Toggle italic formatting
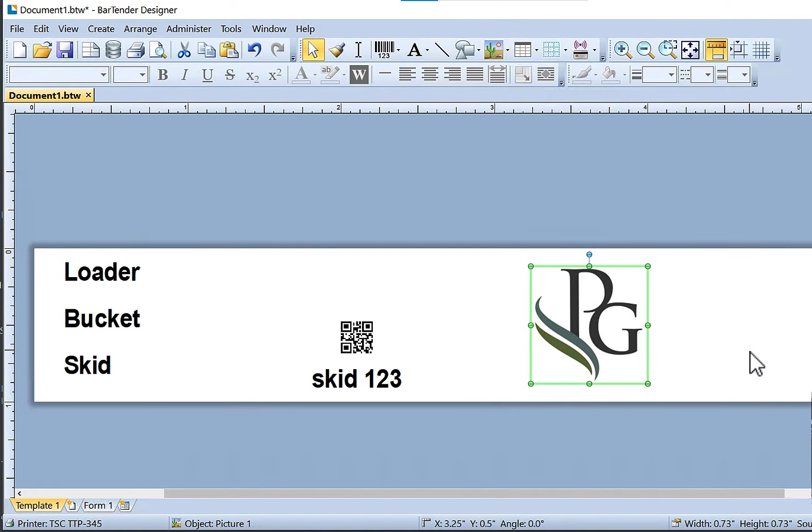The height and width of the screenshot is (532, 812). [185, 75]
